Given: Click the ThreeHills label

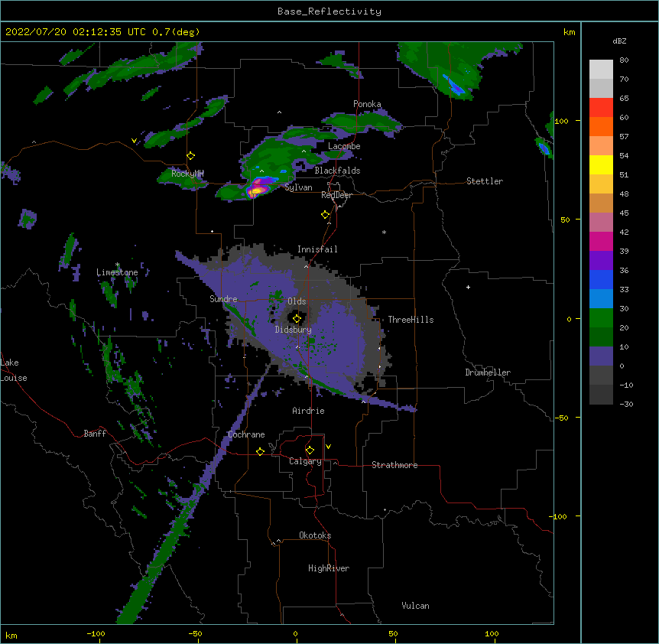Looking at the screenshot, I should click(411, 320).
